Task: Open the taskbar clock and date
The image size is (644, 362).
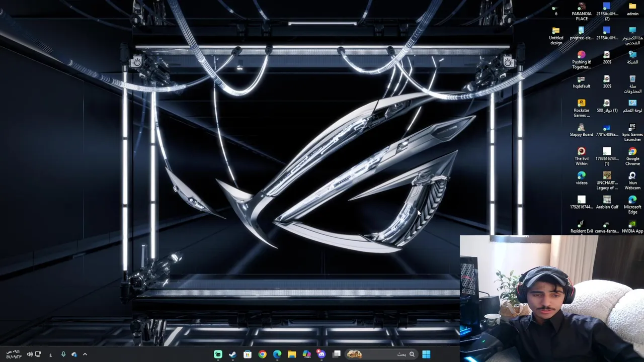Action: pos(14,354)
